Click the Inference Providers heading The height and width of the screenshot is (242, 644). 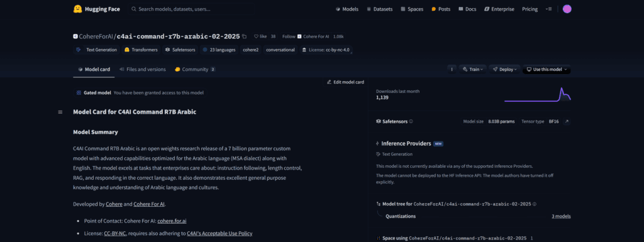point(406,143)
